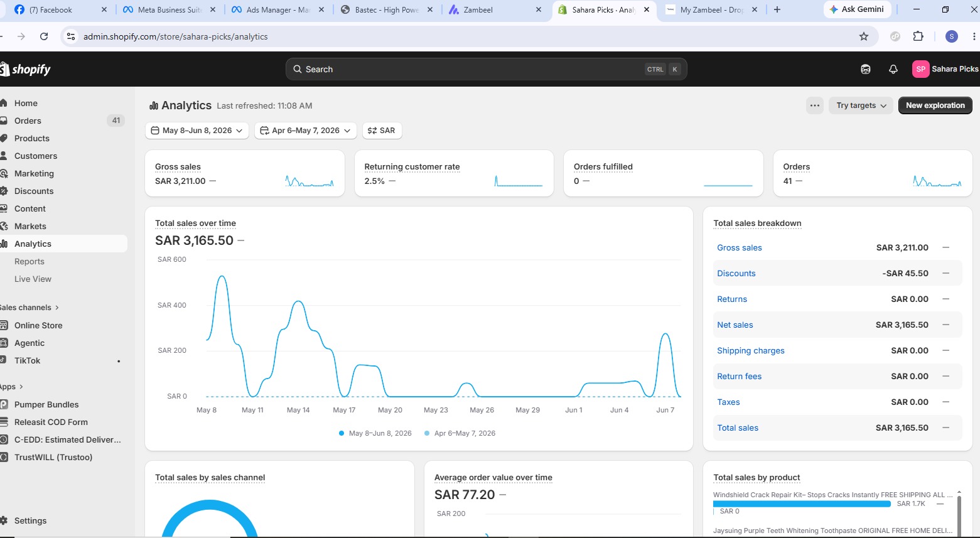Open the browser extensions puzzle icon
Image resolution: width=980 pixels, height=538 pixels.
918,36
